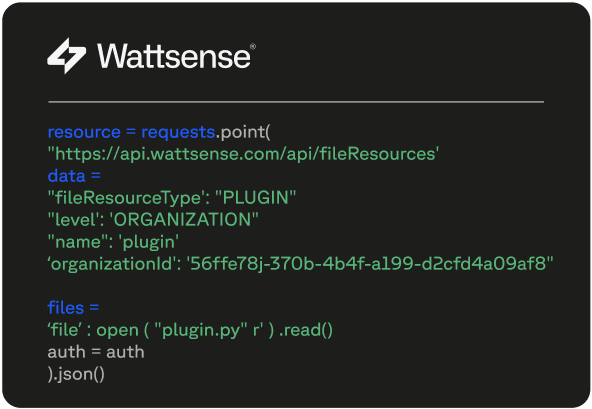Viewport: 592px width, 409px height.
Task: Select the line "resource = requests.point("
Action: [x=159, y=132]
